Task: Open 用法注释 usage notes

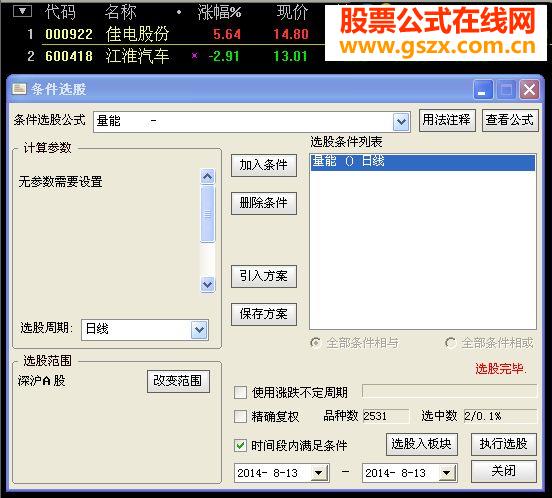Action: point(447,120)
